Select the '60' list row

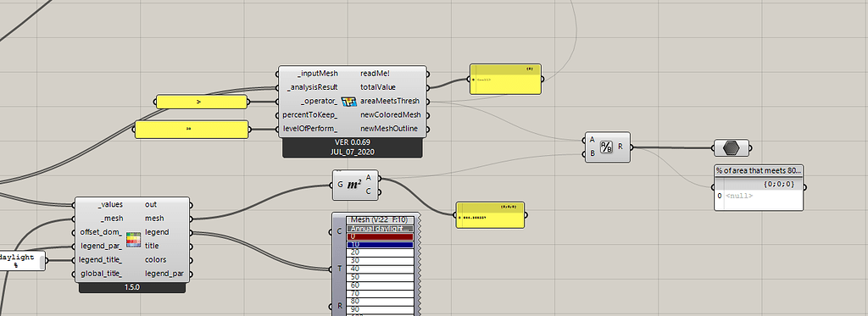[x=381, y=286]
